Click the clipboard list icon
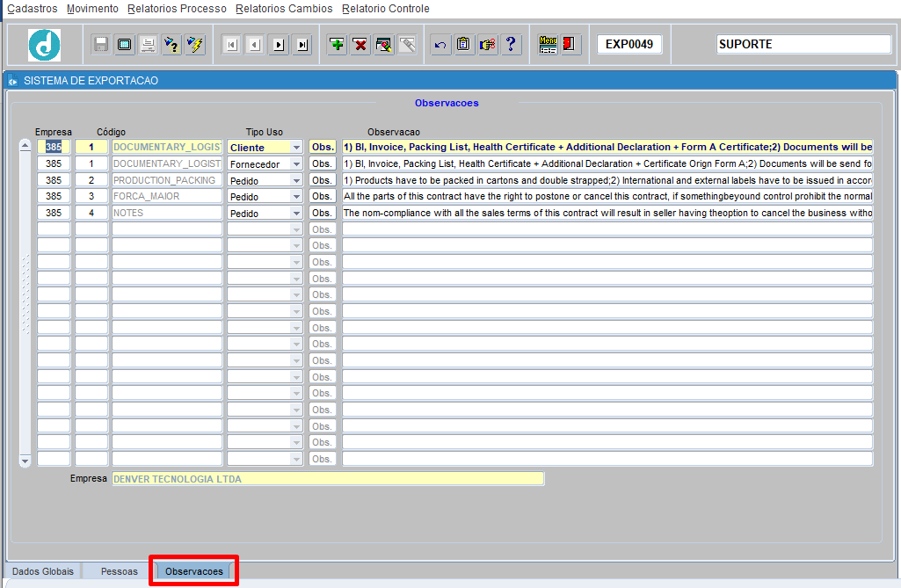This screenshot has width=901, height=588. tap(464, 44)
